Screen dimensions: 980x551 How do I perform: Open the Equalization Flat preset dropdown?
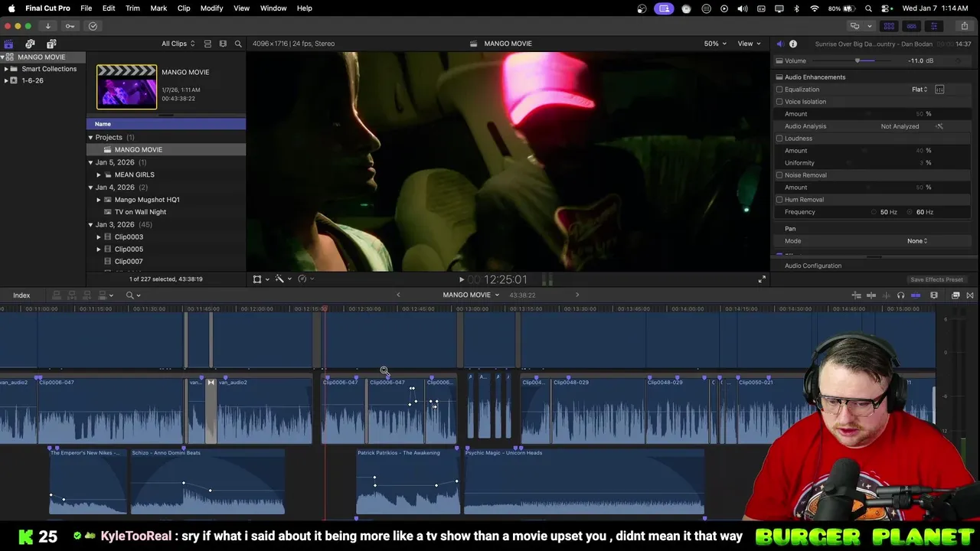click(x=920, y=90)
